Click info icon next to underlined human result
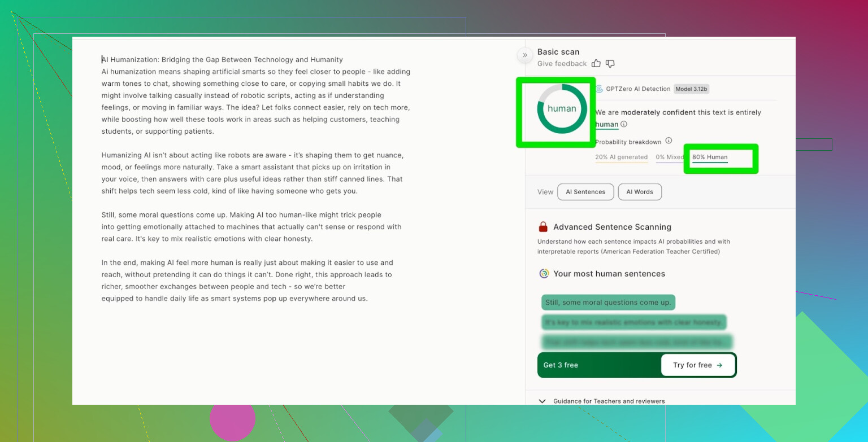The height and width of the screenshot is (442, 868). (624, 124)
